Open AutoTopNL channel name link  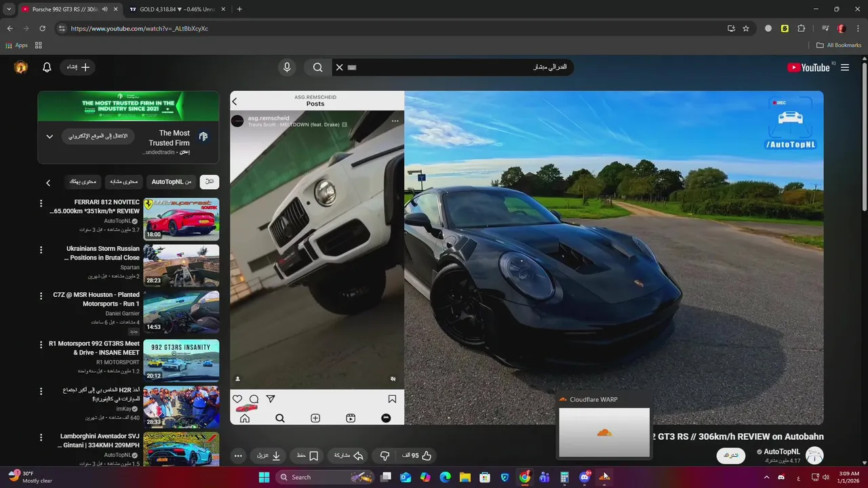782,451
